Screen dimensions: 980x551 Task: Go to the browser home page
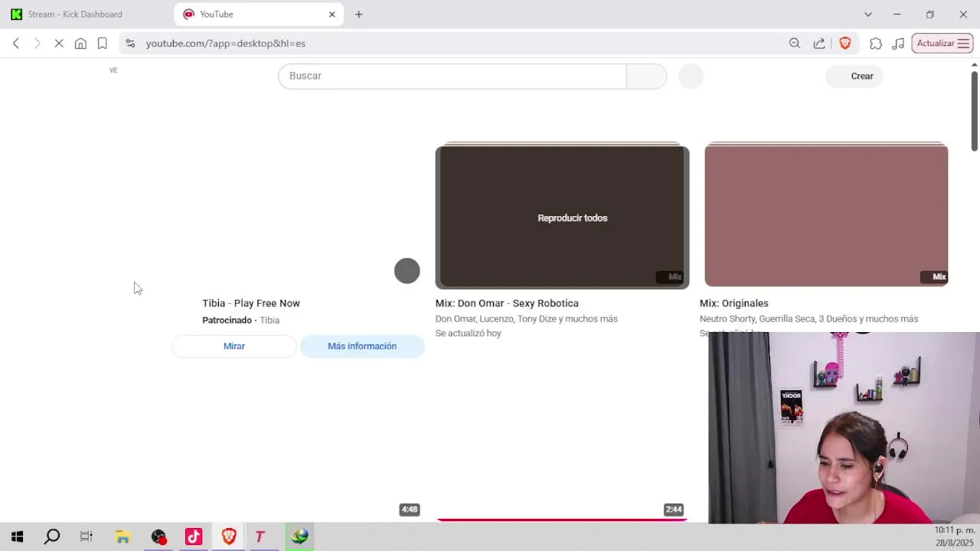click(80, 44)
